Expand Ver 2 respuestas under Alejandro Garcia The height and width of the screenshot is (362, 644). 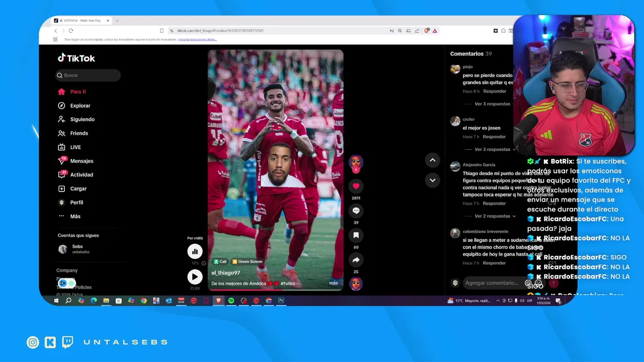point(495,216)
